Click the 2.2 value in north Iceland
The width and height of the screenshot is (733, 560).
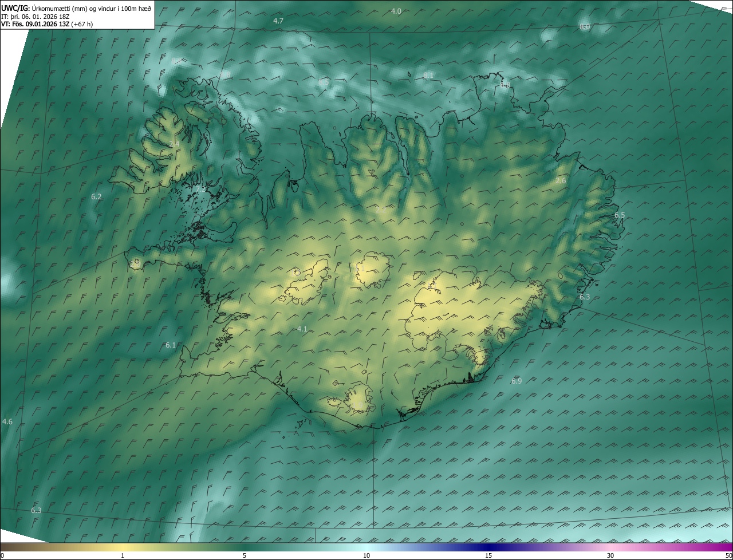click(x=381, y=210)
